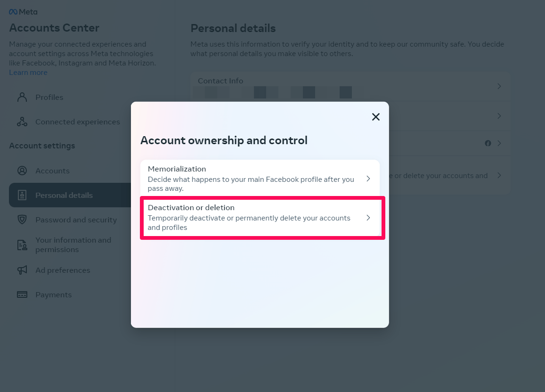
Task: Click the Profiles person icon
Action: [x=22, y=98]
